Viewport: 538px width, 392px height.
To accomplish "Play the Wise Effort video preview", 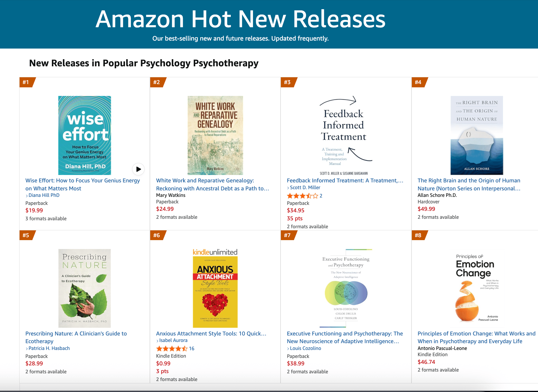I will point(138,169).
